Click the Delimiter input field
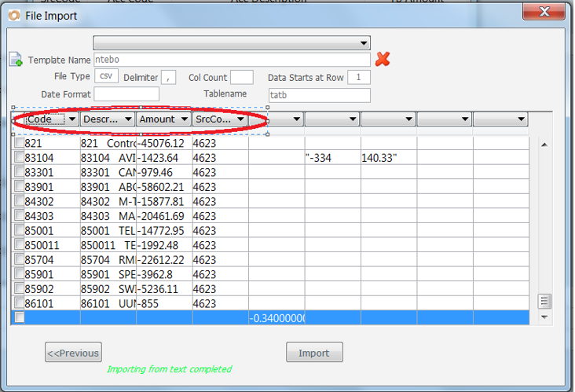Image resolution: width=575 pixels, height=392 pixels. [x=170, y=77]
